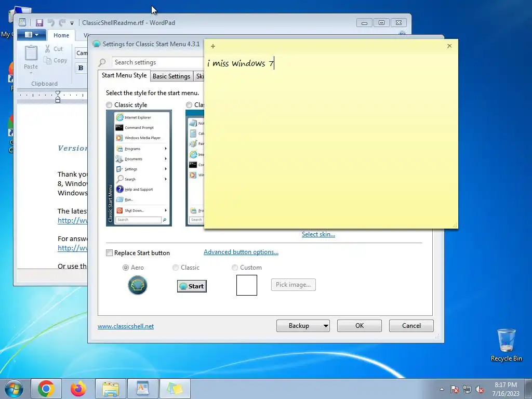Click the Aero shell orb button image
This screenshot has width=532, height=399.
click(137, 285)
